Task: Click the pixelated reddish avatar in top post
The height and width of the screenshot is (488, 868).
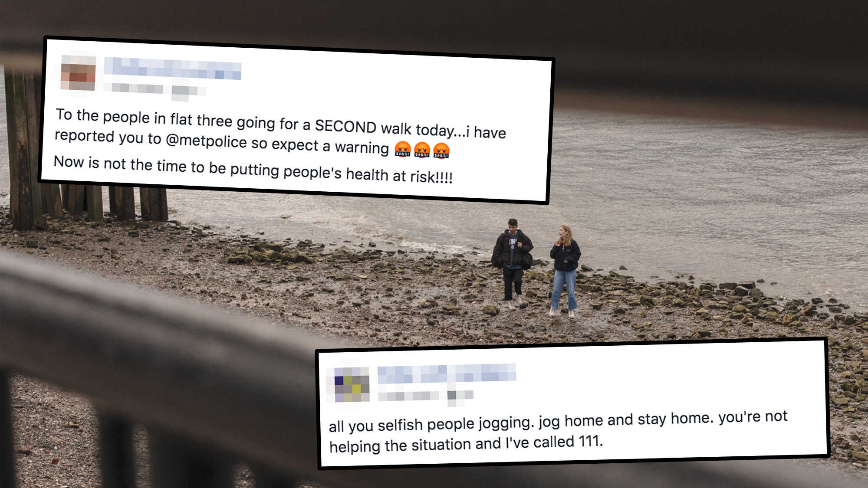Action: (78, 72)
